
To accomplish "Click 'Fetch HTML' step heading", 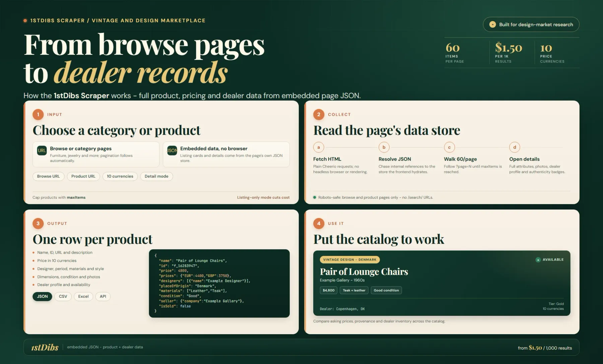I will tap(327, 159).
